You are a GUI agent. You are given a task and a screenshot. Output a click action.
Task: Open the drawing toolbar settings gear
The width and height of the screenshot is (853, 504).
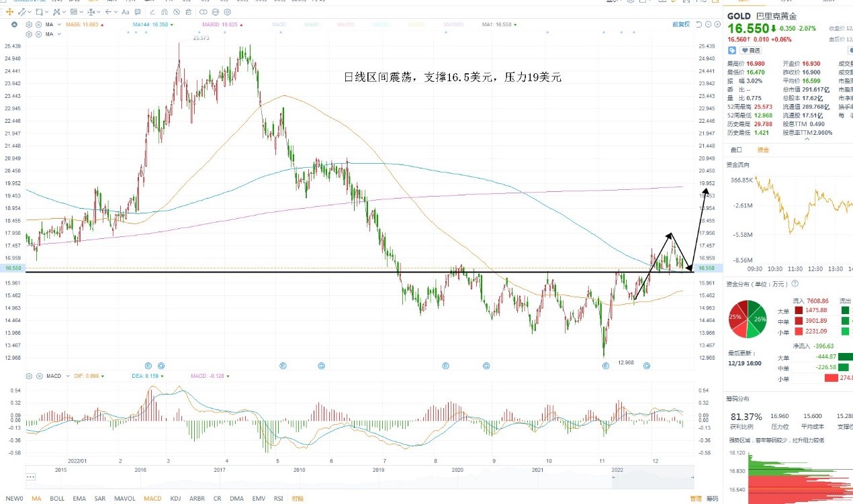pos(227,11)
